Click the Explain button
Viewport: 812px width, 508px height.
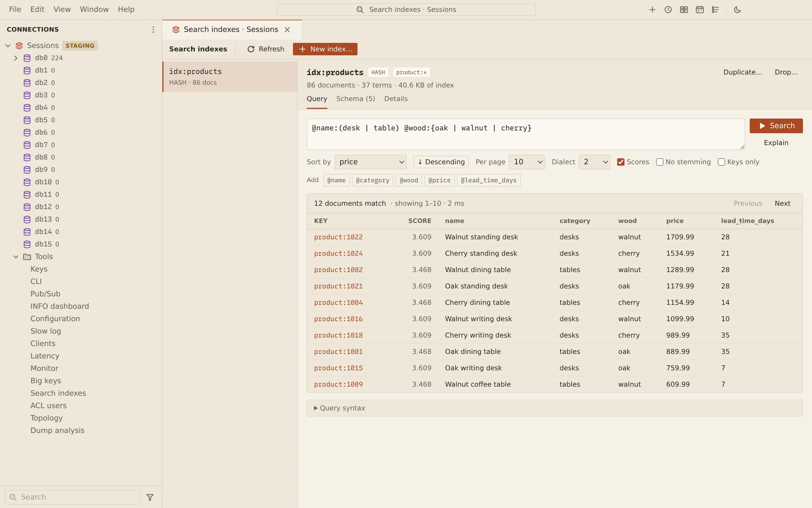(776, 143)
